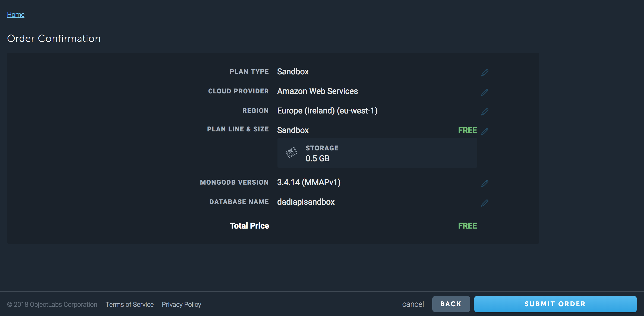Cancel the order

(x=413, y=304)
